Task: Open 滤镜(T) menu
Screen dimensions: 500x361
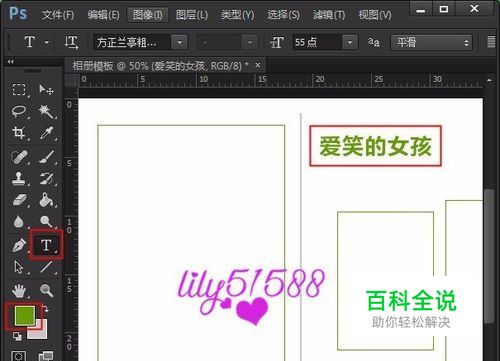Action: click(x=329, y=15)
